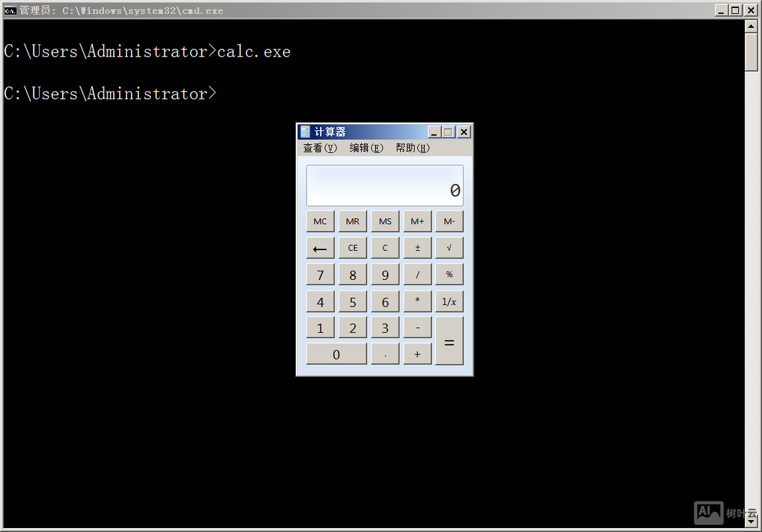Image resolution: width=762 pixels, height=532 pixels.
Task: Open the 帮助(H) menu
Action: [x=412, y=148]
